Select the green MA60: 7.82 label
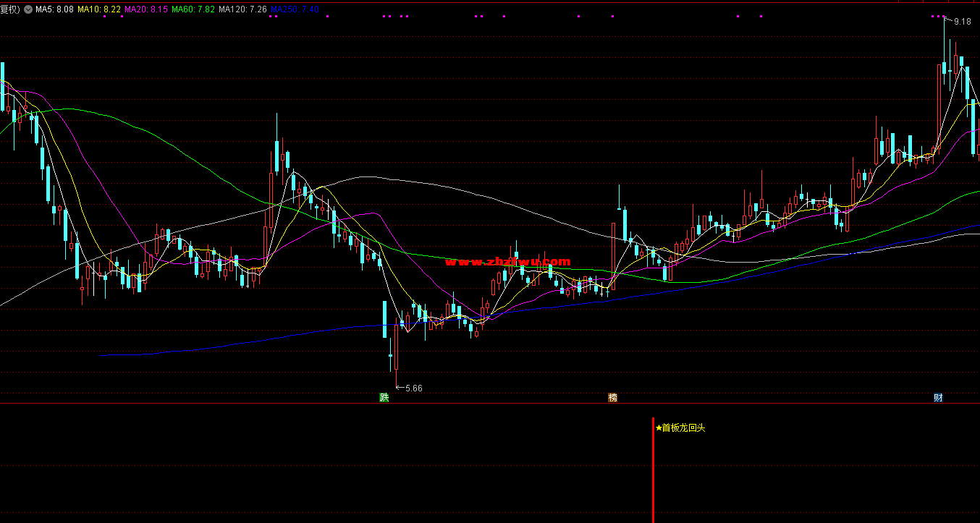The image size is (980, 523). pos(193,9)
